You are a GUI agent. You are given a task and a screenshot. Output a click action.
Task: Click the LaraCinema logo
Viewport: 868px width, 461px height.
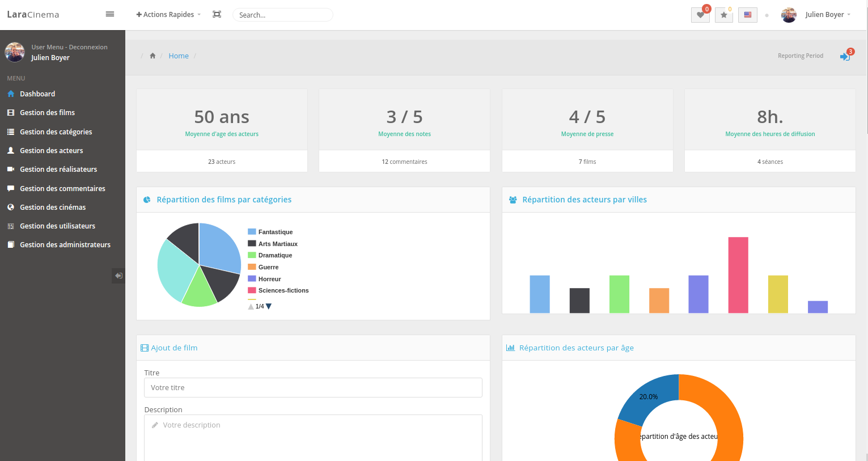(33, 15)
